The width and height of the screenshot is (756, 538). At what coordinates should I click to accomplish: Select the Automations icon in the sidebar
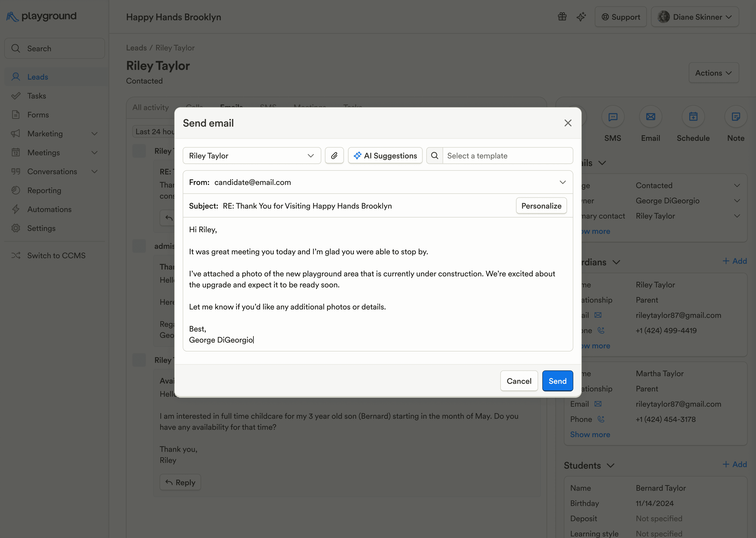(x=16, y=209)
